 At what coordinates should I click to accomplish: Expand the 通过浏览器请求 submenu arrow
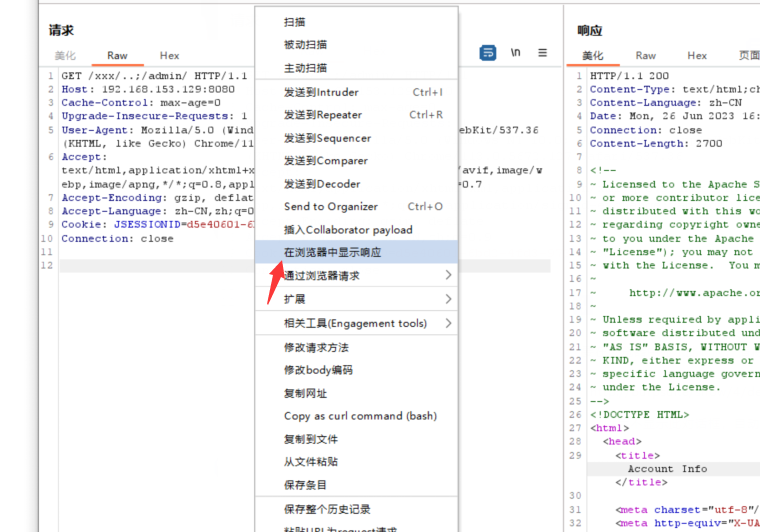point(448,275)
